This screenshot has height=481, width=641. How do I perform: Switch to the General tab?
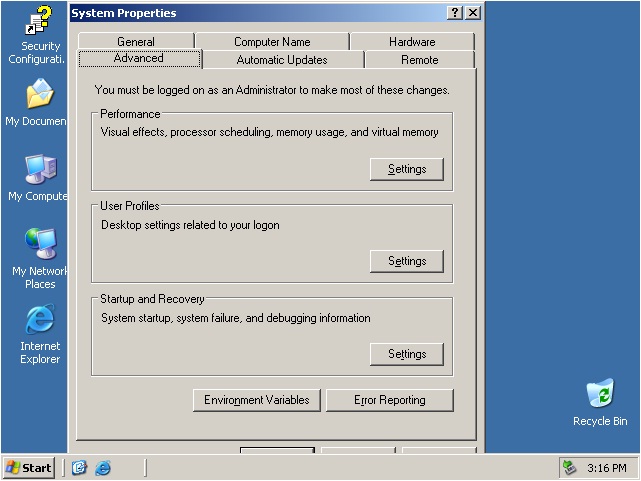pos(135,42)
